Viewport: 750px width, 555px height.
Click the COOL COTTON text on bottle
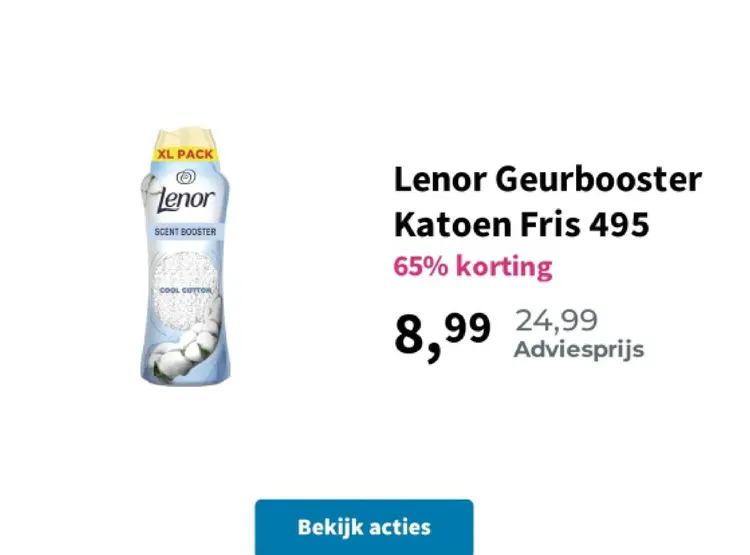click(x=185, y=290)
